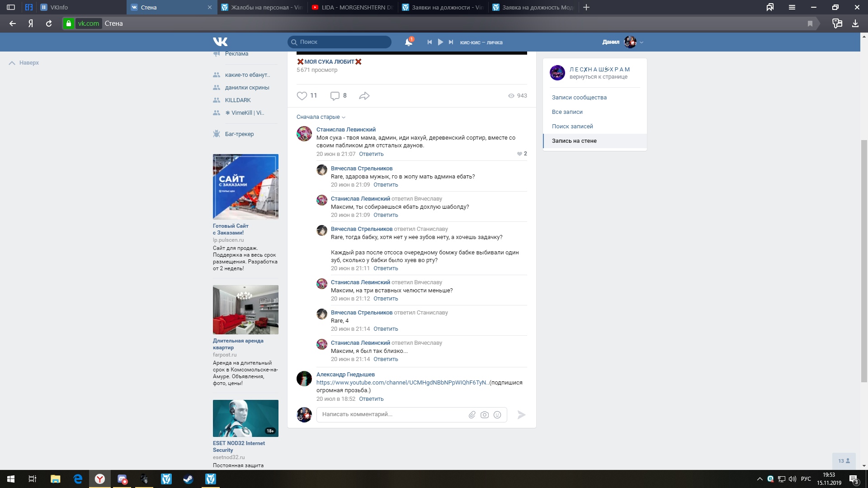Open the ESET NOD32 ad image
Viewport: 868px width, 488px height.
coord(245,418)
